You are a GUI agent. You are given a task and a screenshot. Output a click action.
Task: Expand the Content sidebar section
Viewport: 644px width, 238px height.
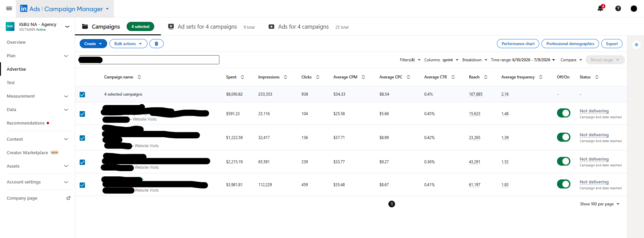pyautogui.click(x=66, y=139)
